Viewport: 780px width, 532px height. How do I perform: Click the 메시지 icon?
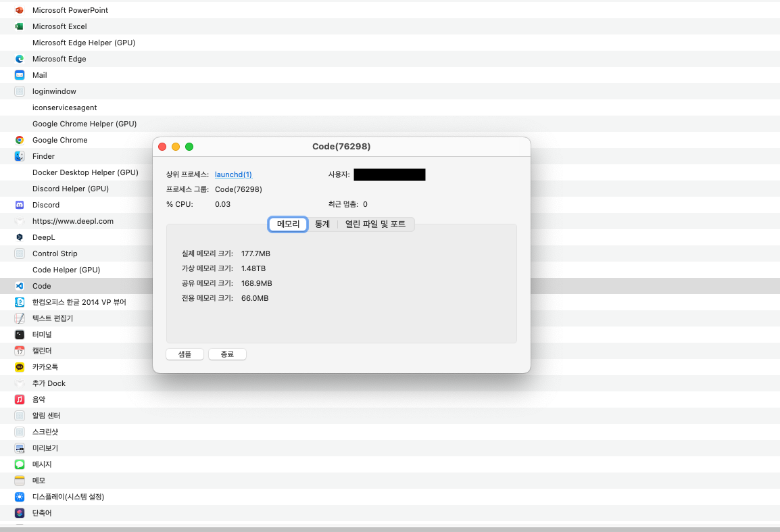click(x=20, y=464)
